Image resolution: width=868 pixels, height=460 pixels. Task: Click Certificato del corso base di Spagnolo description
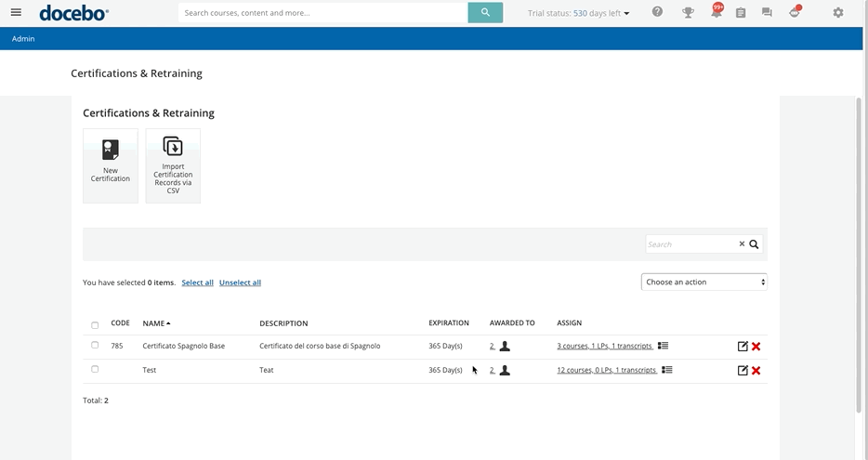point(320,346)
